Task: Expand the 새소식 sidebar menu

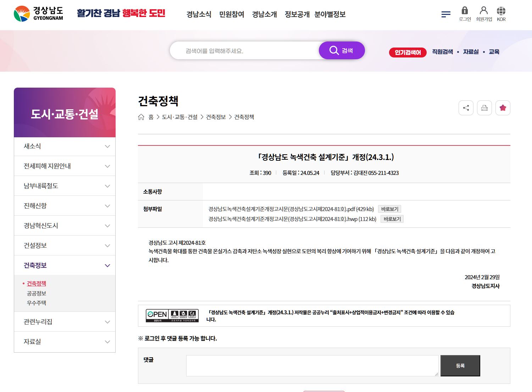Action: pyautogui.click(x=107, y=147)
